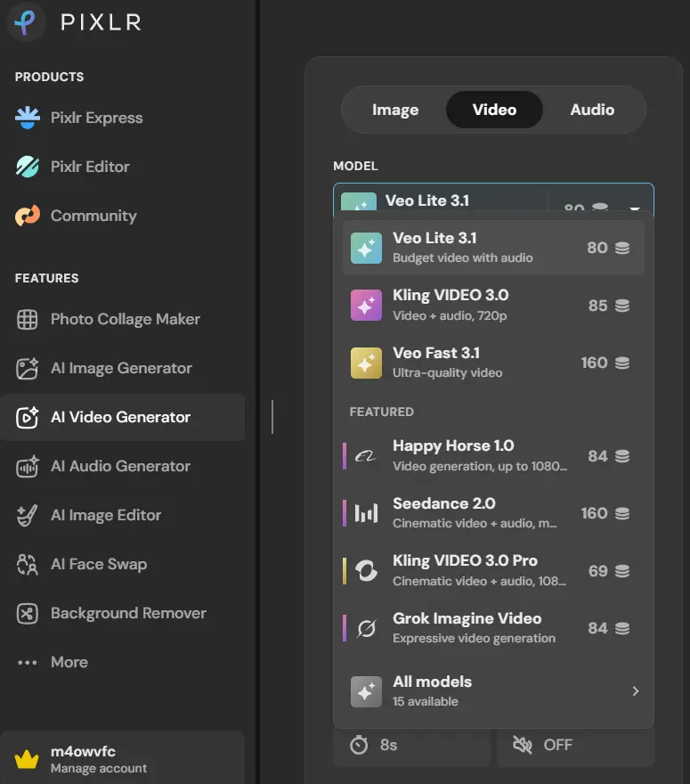Screen dimensions: 690x784
Task: Select Kling VIDEO 3.0 Pro model
Action: click(493, 570)
